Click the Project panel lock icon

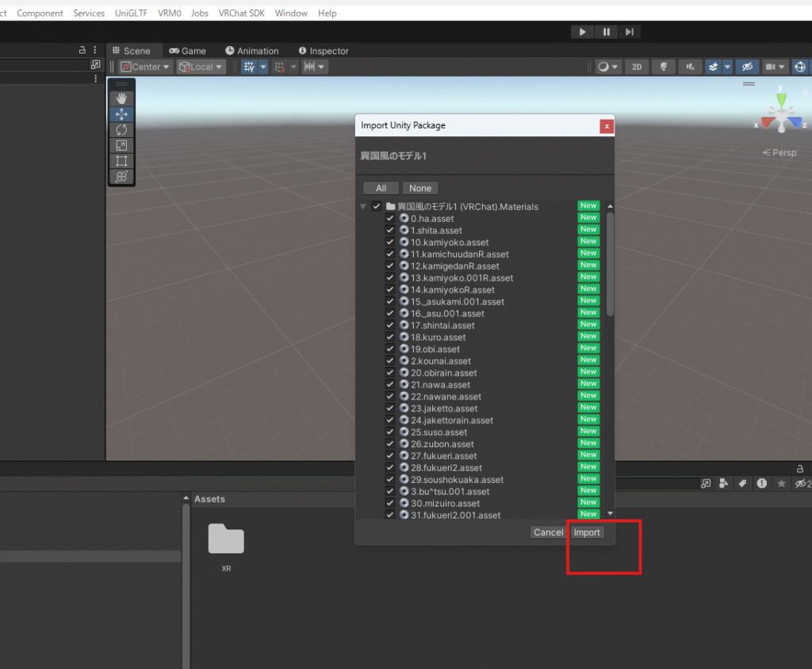[799, 468]
